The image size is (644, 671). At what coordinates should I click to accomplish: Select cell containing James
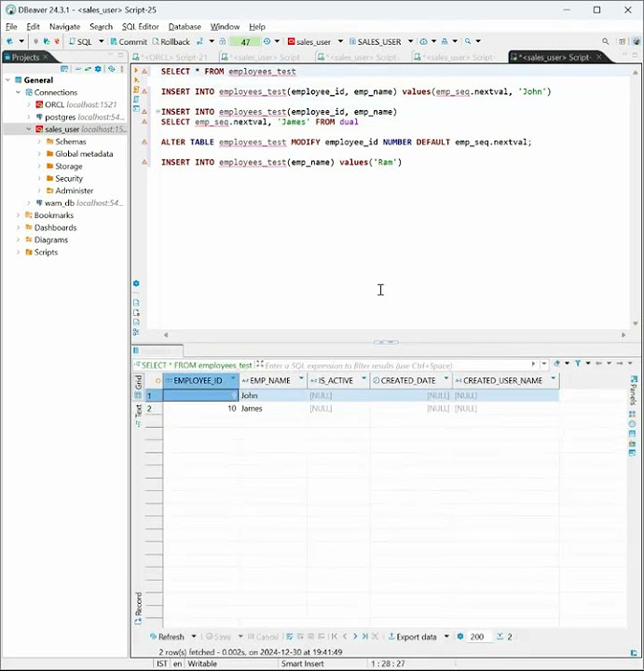click(x=272, y=409)
